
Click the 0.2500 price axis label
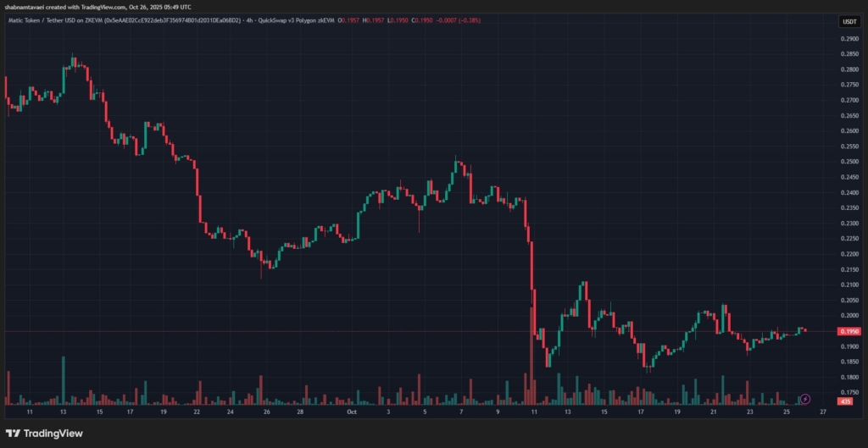coord(849,162)
